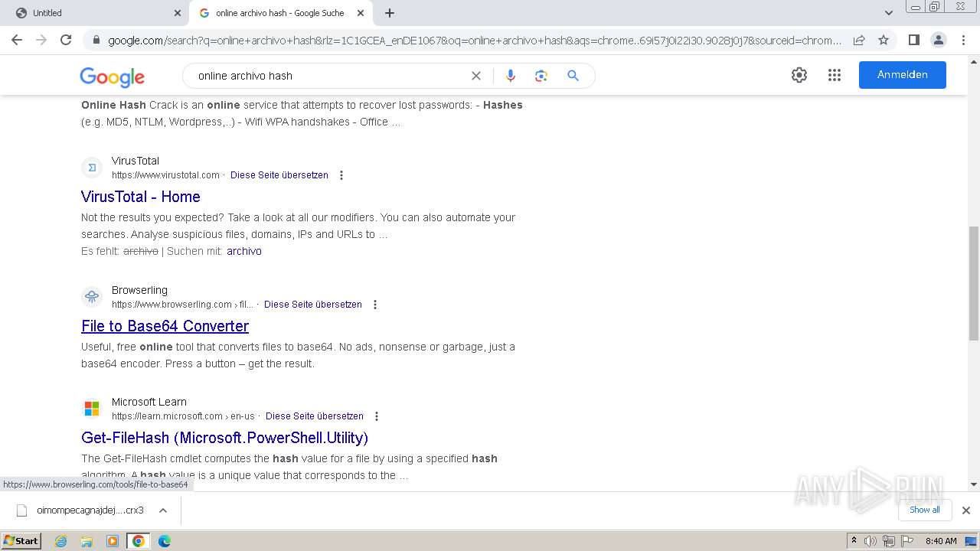This screenshot has width=980, height=551.
Task: Select the online archivo hash tab
Action: point(280,13)
